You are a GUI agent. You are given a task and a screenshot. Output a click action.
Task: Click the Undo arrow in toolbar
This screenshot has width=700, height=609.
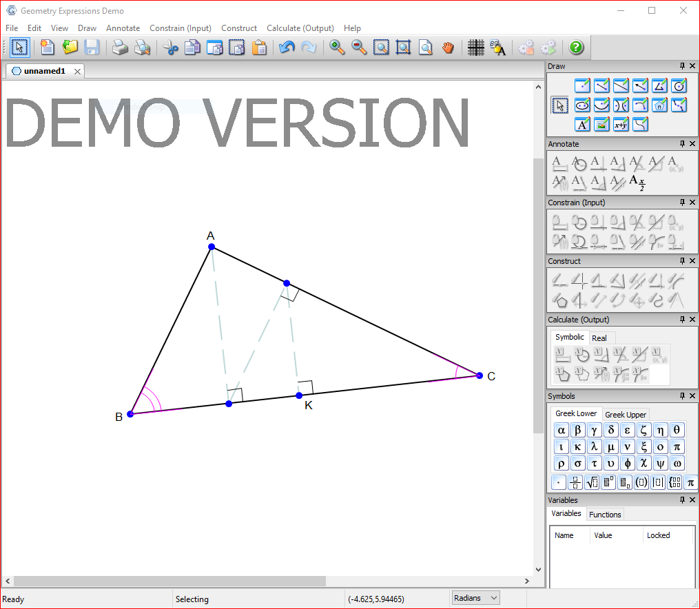[287, 48]
